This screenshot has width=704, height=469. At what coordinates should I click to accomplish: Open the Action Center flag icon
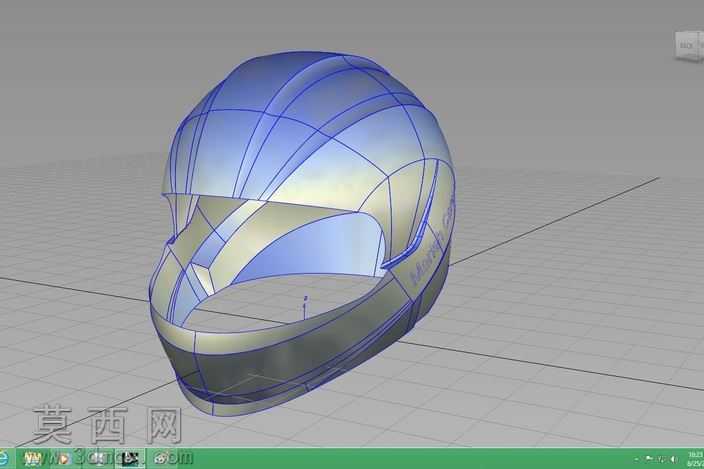(649, 459)
